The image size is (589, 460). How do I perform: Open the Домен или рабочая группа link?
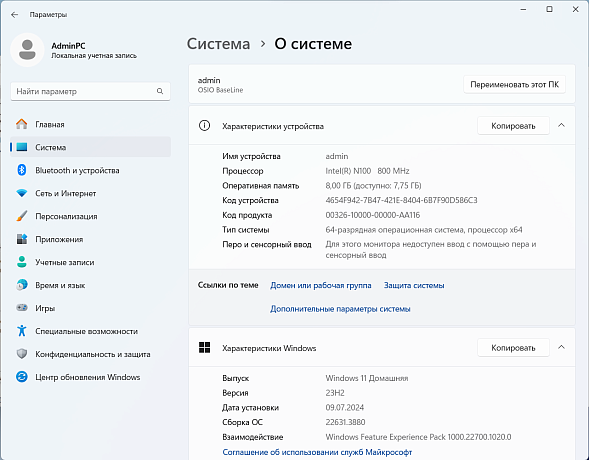tap(321, 285)
